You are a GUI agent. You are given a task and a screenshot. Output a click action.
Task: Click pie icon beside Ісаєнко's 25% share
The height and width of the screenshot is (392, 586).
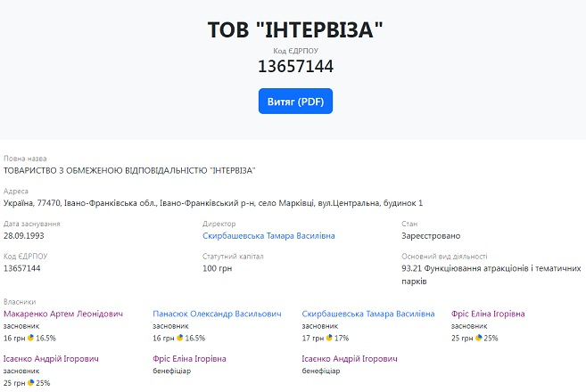tap(31, 383)
